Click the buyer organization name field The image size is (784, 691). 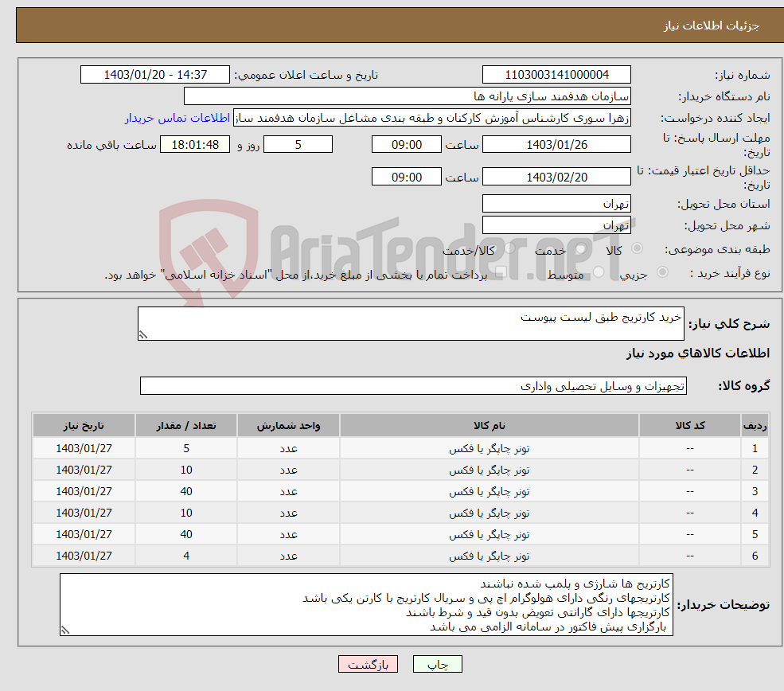(407, 96)
